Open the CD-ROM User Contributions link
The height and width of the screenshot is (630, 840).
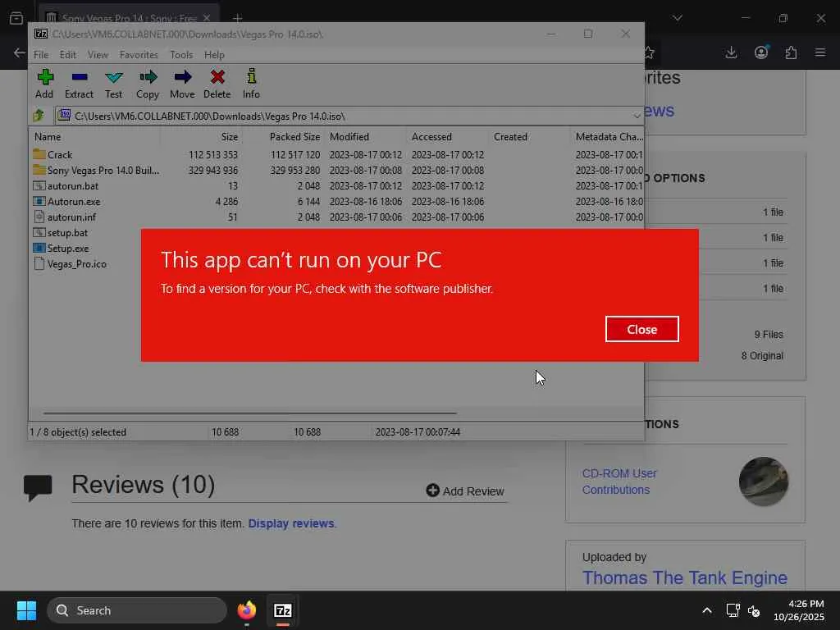(x=619, y=482)
